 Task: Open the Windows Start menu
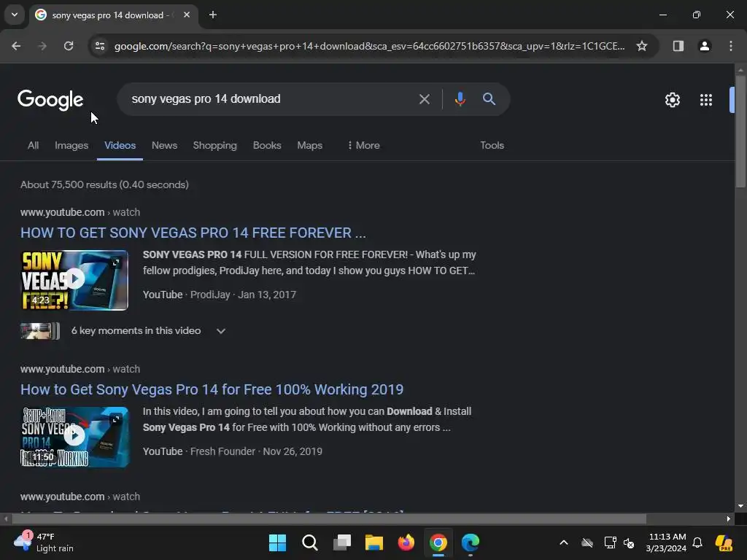277,542
